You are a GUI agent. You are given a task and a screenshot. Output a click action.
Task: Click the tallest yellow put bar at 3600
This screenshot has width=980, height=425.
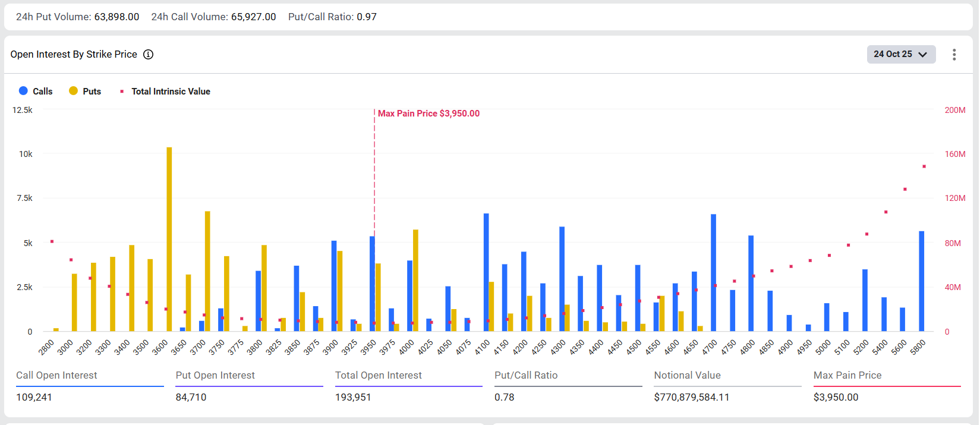[169, 238]
